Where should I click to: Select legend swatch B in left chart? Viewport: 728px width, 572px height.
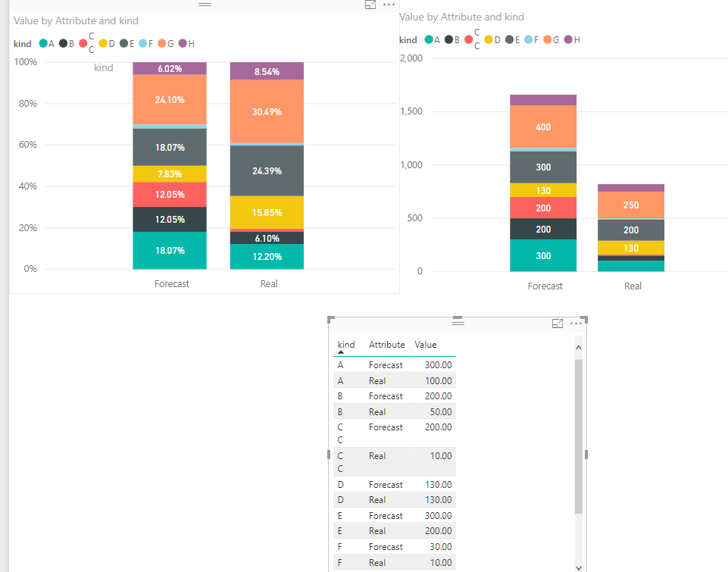[63, 44]
